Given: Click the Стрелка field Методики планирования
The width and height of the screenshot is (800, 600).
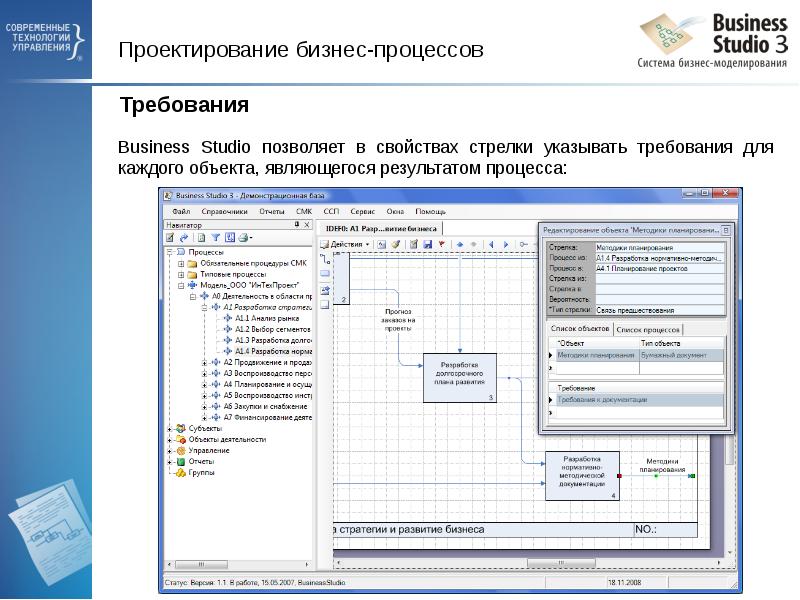Looking at the screenshot, I should point(660,247).
